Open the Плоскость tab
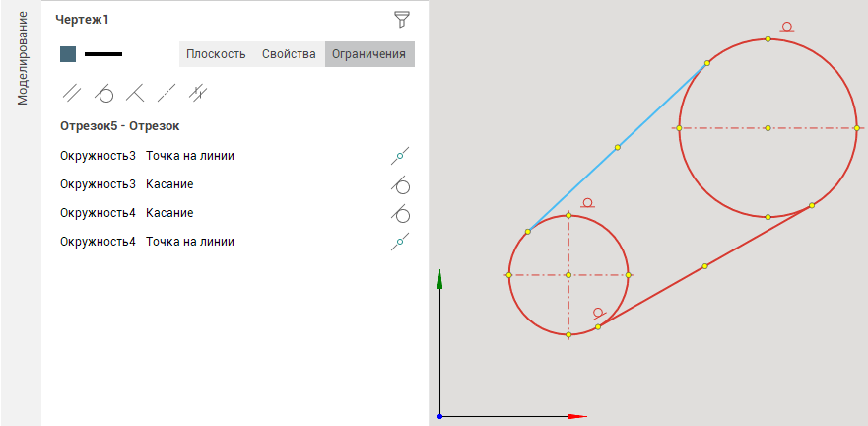868x426 pixels. tap(216, 54)
